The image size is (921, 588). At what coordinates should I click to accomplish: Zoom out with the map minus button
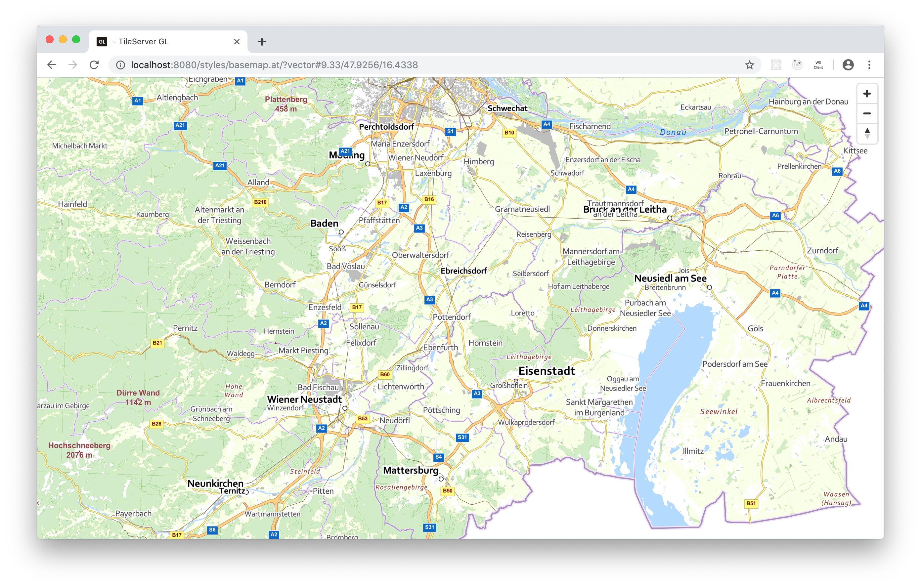[867, 113]
